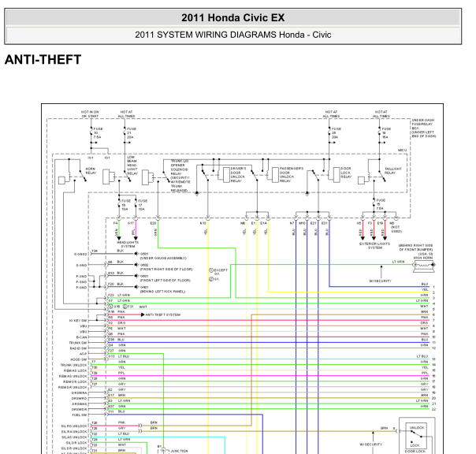
Task: Click the S-GND2 ground label
Action: click(x=80, y=254)
